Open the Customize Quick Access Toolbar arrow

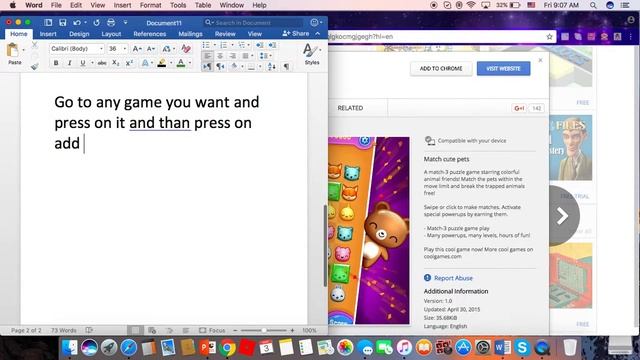(125, 22)
